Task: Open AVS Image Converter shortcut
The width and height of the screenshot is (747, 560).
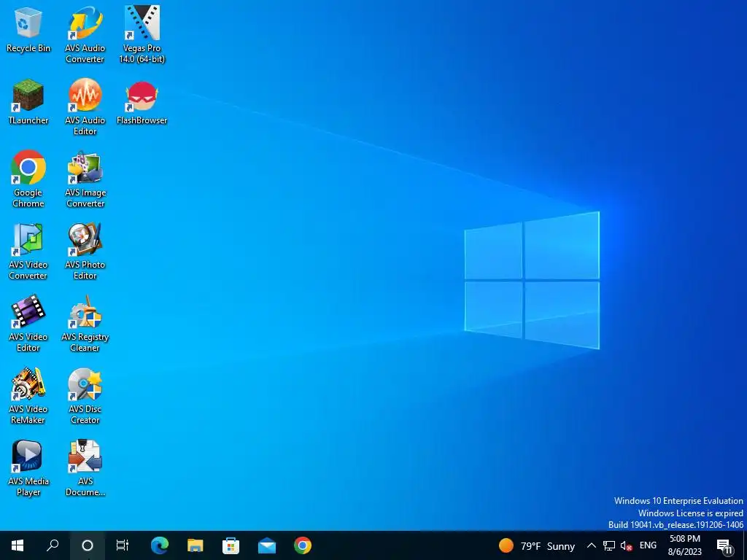Action: (x=85, y=179)
